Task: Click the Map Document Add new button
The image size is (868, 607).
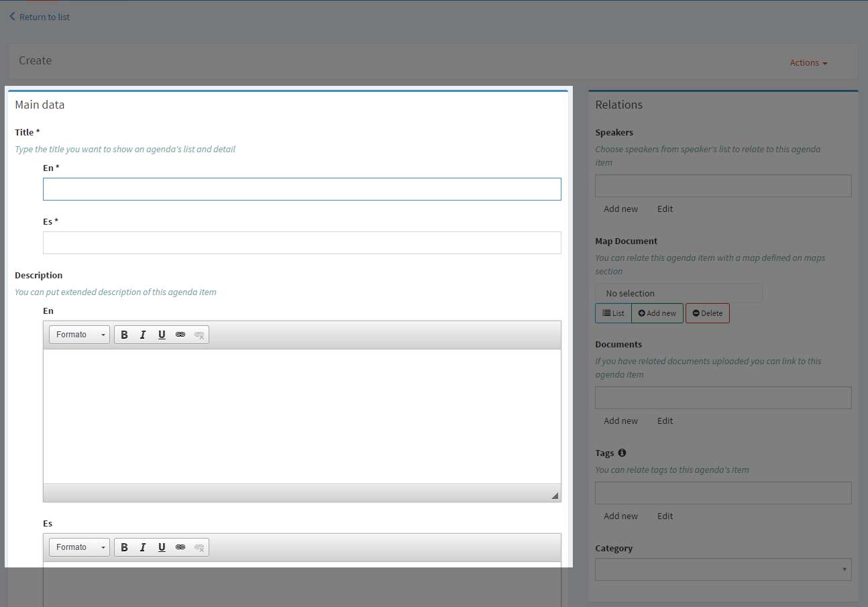Action: pos(657,313)
